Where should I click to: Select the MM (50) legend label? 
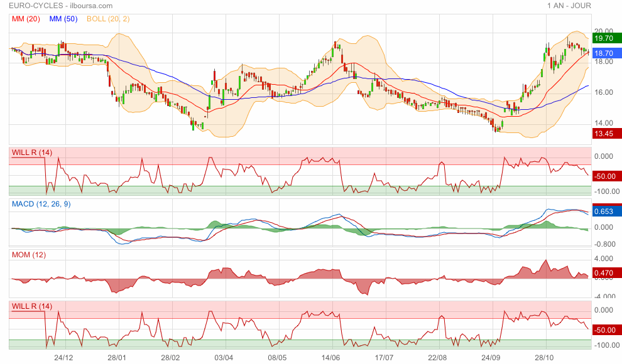[63, 19]
